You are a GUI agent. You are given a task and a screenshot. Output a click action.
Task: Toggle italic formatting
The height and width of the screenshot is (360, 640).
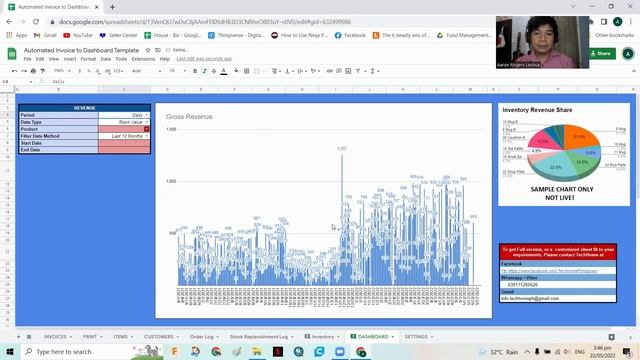[204, 71]
